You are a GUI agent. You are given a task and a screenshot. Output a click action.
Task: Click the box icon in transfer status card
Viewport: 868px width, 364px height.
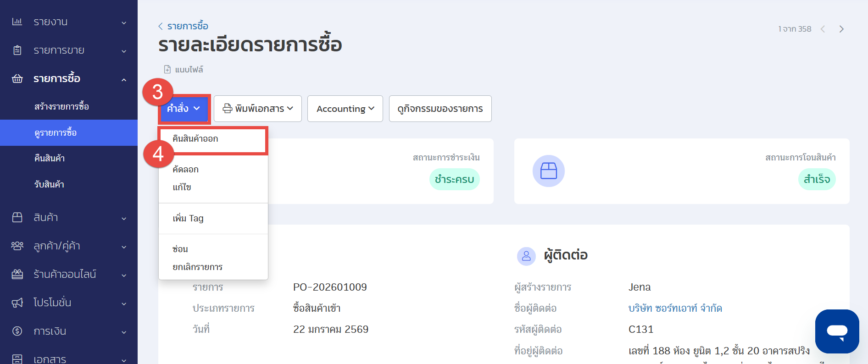(548, 171)
